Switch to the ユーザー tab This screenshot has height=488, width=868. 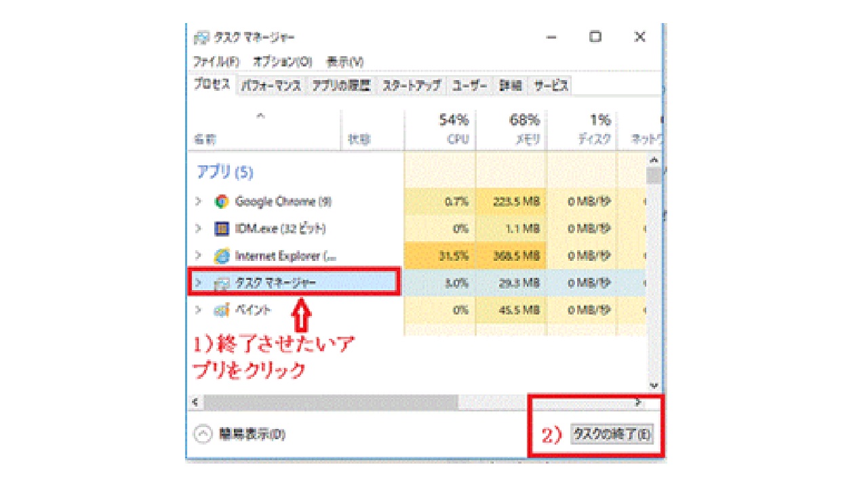tap(470, 85)
